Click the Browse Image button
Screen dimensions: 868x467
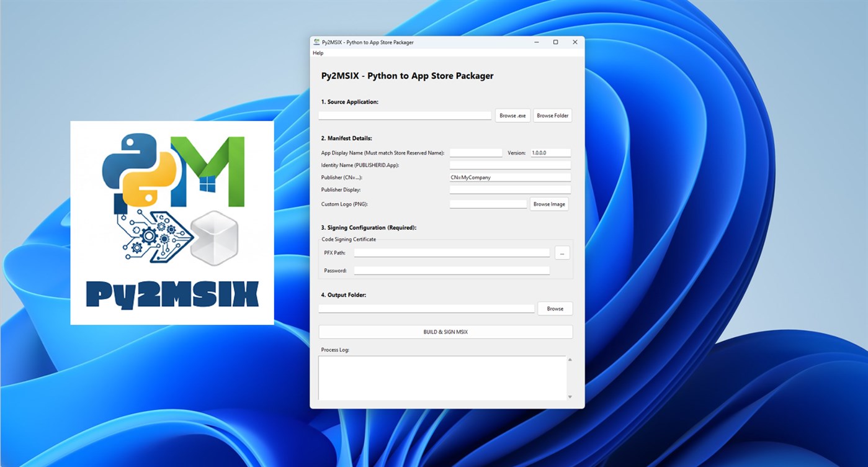[549, 204]
